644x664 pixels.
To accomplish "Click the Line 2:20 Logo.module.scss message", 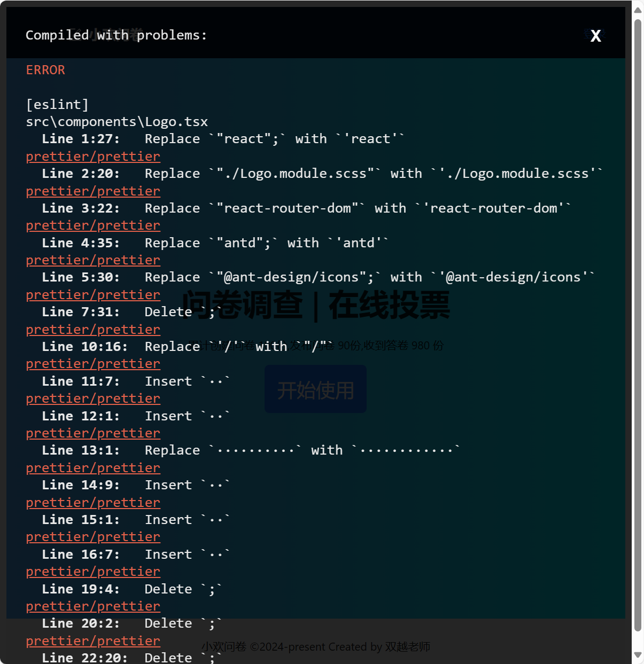I will point(322,174).
